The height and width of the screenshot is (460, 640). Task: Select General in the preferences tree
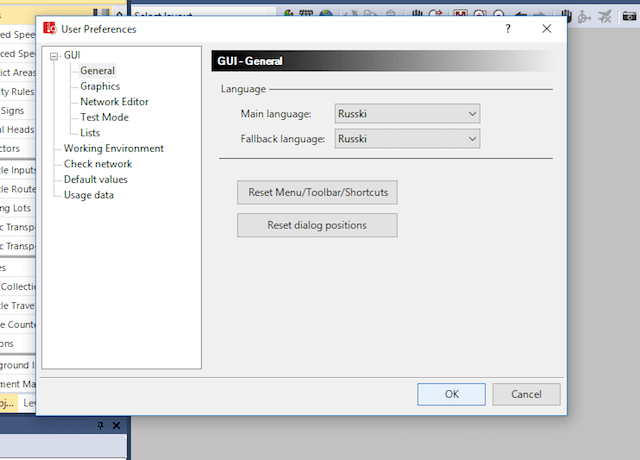98,71
